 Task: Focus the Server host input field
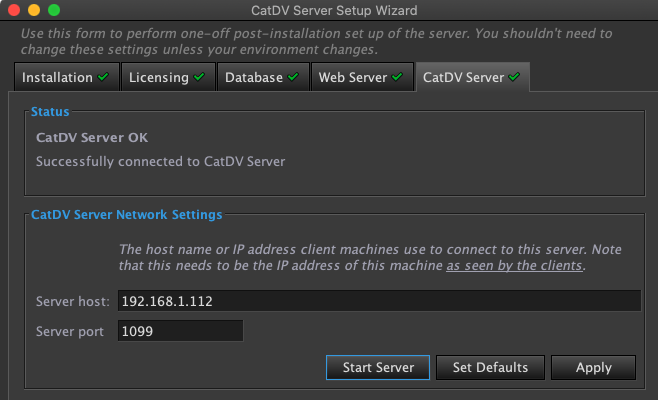[379, 301]
